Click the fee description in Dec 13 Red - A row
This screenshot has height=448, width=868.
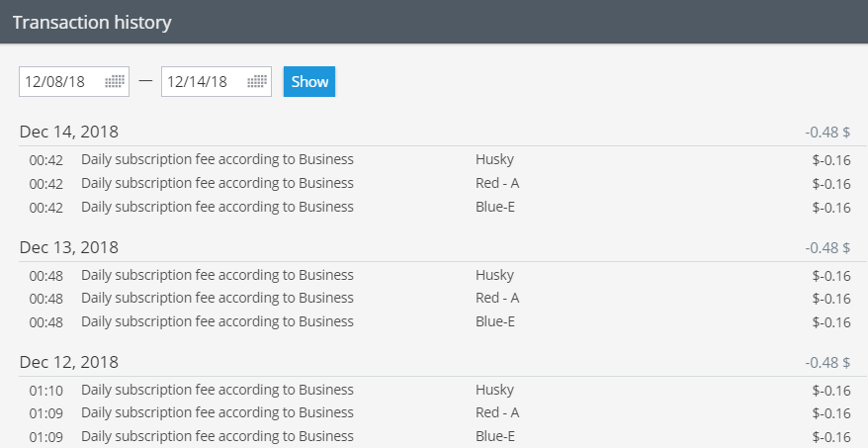pos(217,298)
